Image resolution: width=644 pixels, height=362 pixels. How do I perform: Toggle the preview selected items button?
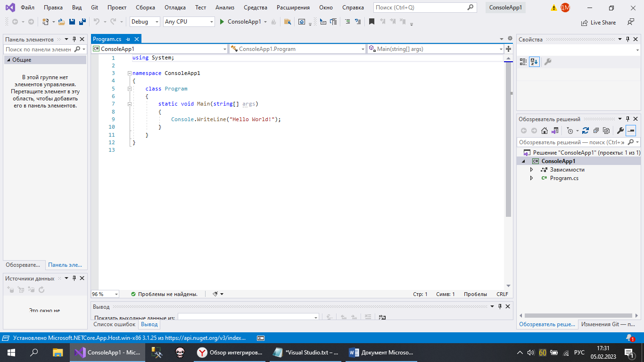coord(631,131)
